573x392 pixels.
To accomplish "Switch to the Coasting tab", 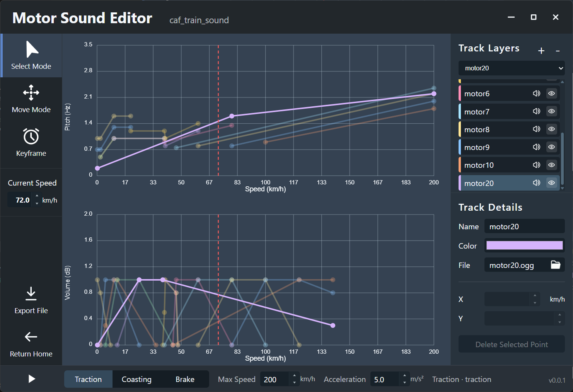I will click(136, 379).
